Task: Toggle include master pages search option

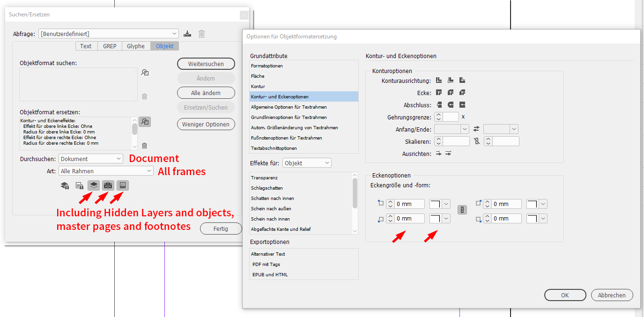Action: [x=108, y=185]
